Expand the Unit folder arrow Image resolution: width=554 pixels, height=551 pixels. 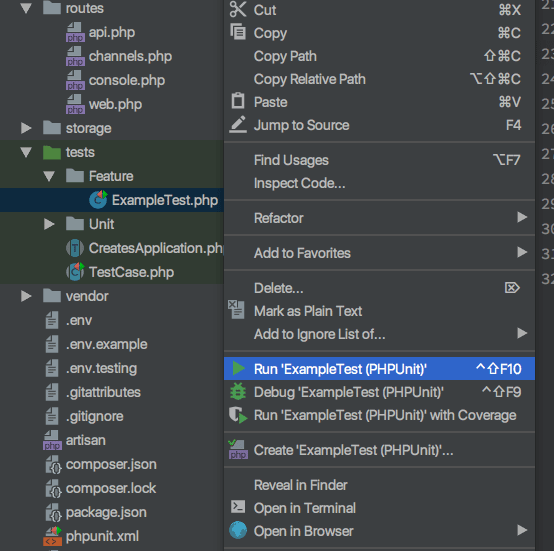coord(49,224)
